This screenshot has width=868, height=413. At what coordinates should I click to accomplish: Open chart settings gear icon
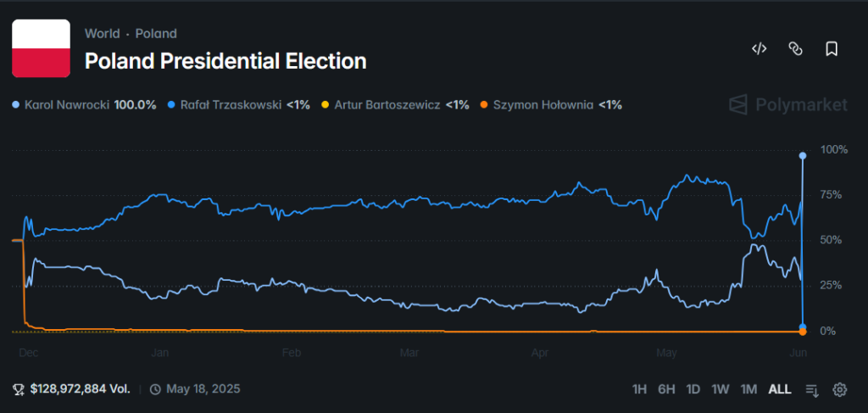pyautogui.click(x=840, y=389)
